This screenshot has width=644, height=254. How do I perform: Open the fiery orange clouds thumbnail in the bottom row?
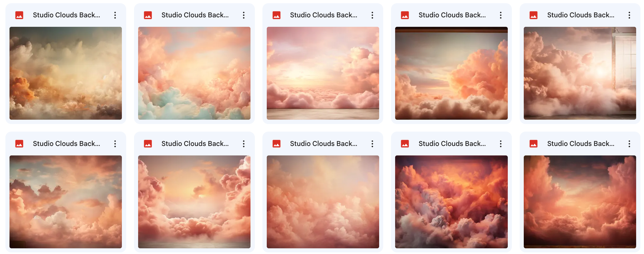(451, 202)
